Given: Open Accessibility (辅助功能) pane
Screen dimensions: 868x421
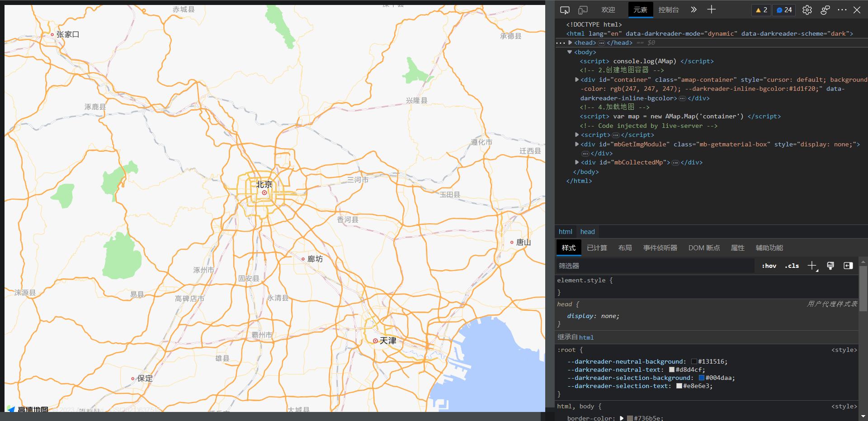Looking at the screenshot, I should click(769, 248).
